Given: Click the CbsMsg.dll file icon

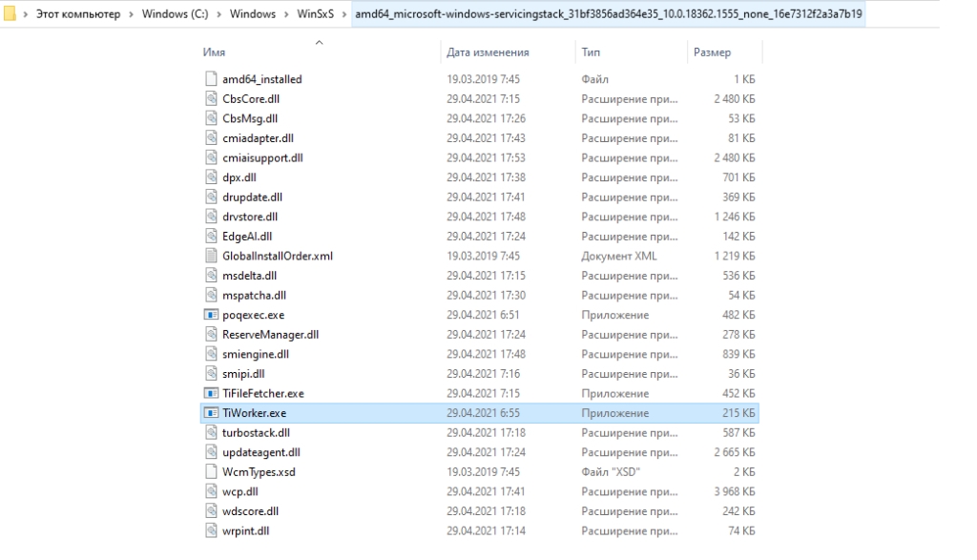Looking at the screenshot, I should pyautogui.click(x=212, y=118).
